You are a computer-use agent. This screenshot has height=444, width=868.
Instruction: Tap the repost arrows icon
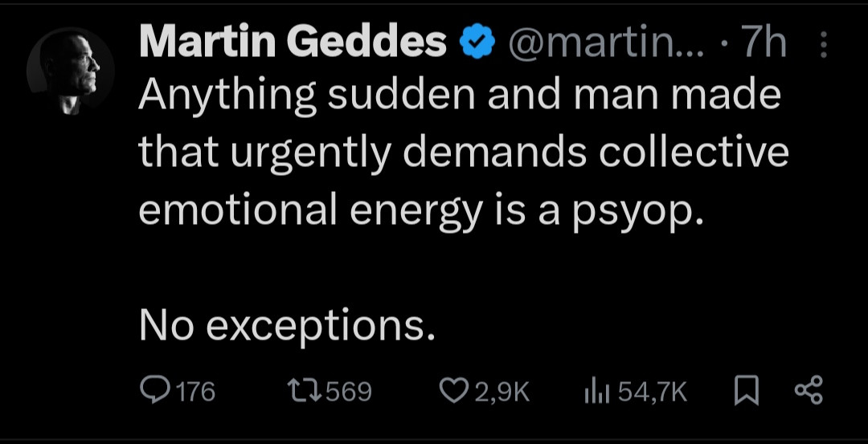(x=305, y=391)
